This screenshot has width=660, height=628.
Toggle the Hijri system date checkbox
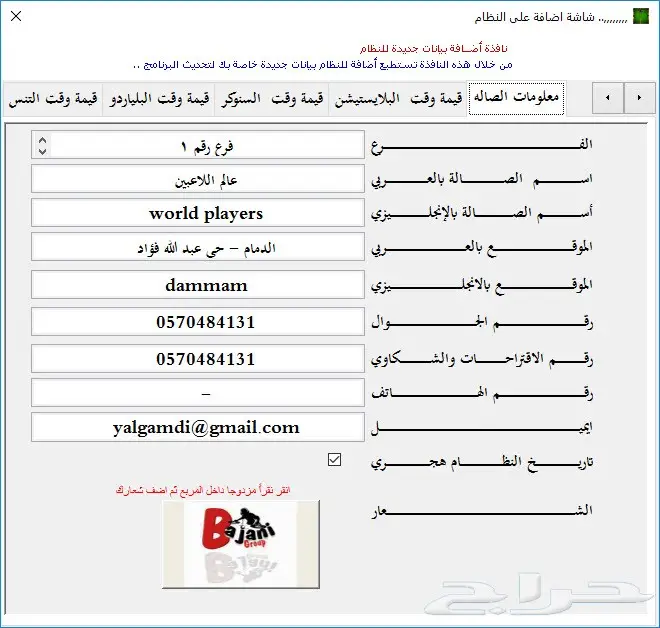tap(334, 459)
